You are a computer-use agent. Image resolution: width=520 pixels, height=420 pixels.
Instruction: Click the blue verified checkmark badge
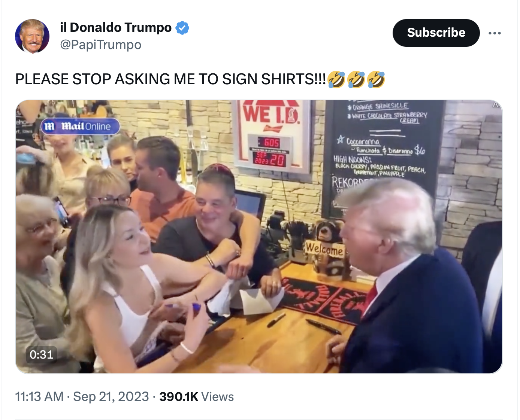(x=182, y=28)
